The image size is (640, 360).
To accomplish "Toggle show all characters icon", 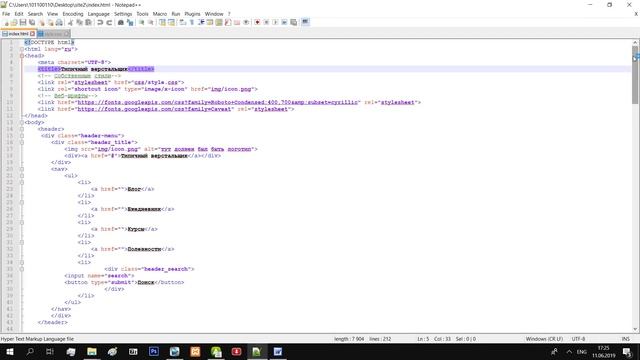I will tap(191, 22).
